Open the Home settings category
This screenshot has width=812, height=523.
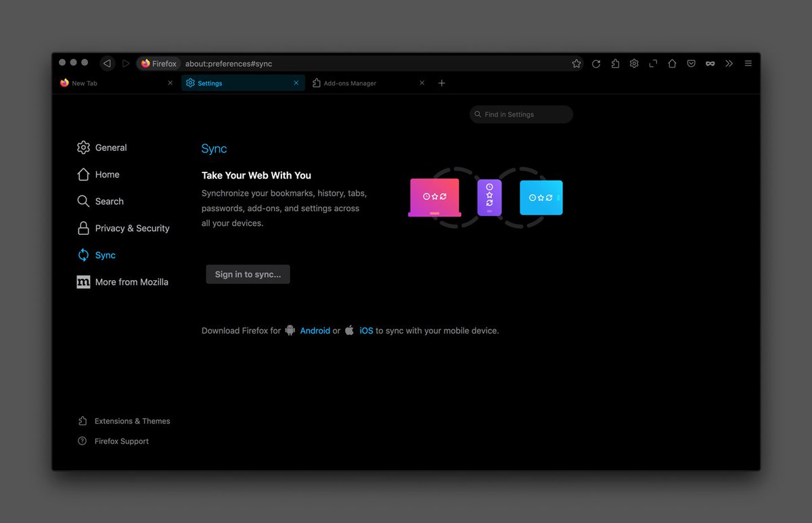99,175
